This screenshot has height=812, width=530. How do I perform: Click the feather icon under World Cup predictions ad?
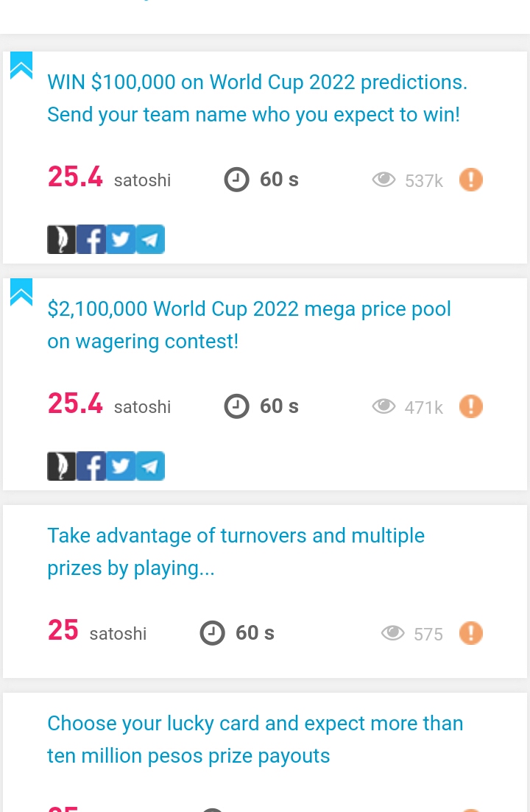(62, 239)
